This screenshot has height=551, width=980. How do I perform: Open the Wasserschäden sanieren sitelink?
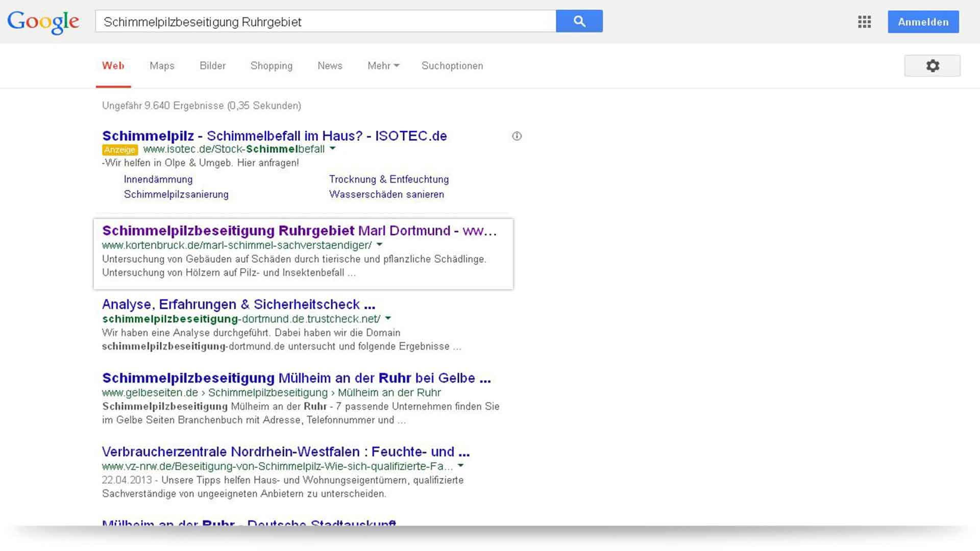tap(386, 194)
